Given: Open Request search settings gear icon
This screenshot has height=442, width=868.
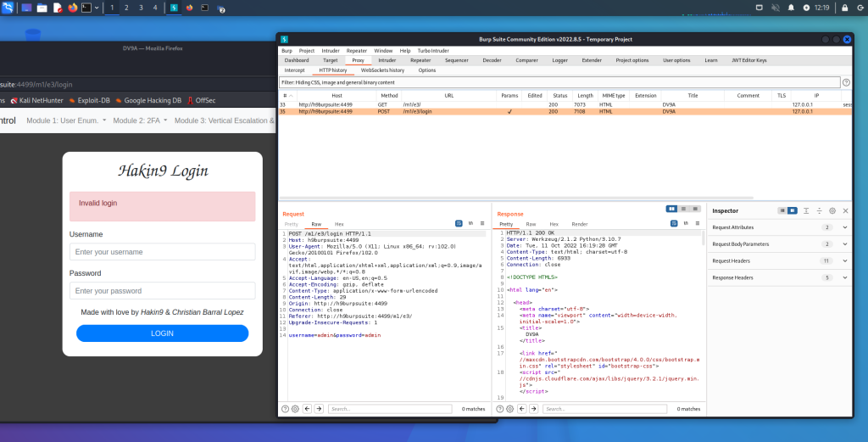Looking at the screenshot, I should (x=295, y=409).
